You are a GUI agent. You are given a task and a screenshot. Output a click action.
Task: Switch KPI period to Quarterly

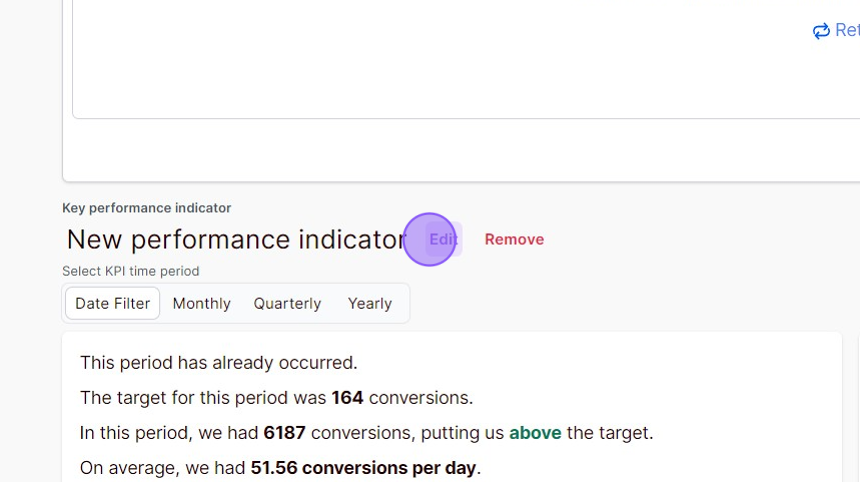point(287,303)
